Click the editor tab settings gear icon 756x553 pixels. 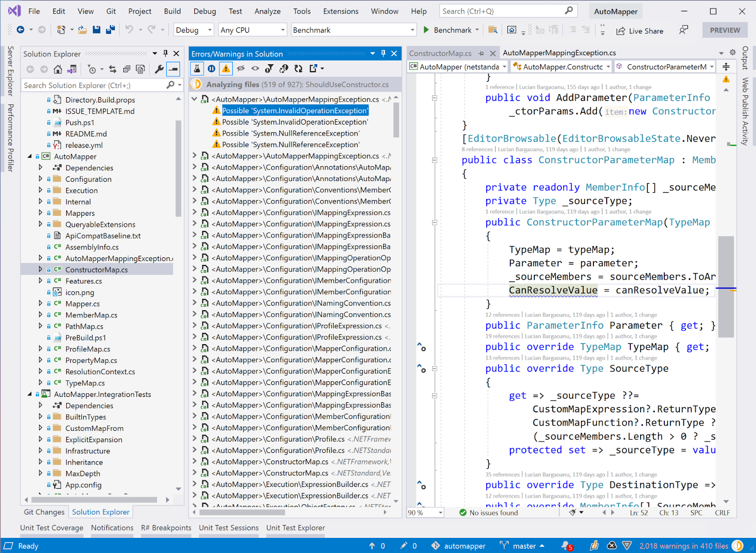[732, 52]
